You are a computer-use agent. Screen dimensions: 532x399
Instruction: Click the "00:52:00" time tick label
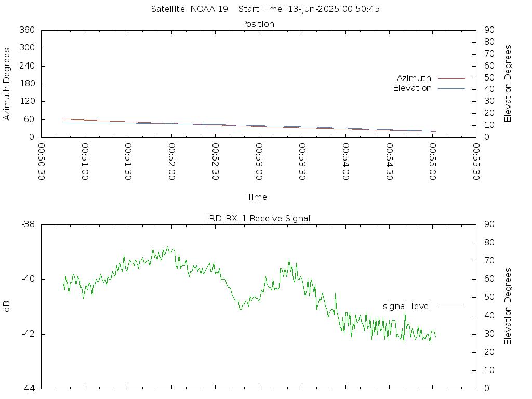171,162
